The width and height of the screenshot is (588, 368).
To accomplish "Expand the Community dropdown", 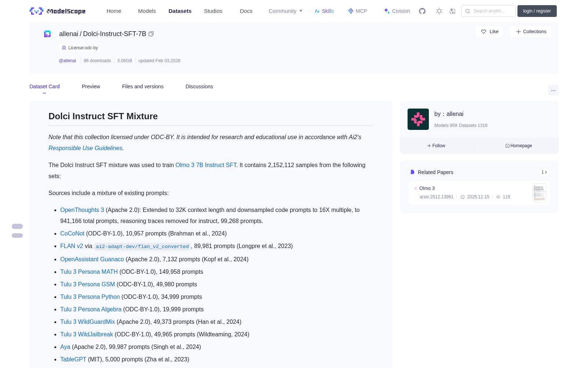I will [286, 11].
